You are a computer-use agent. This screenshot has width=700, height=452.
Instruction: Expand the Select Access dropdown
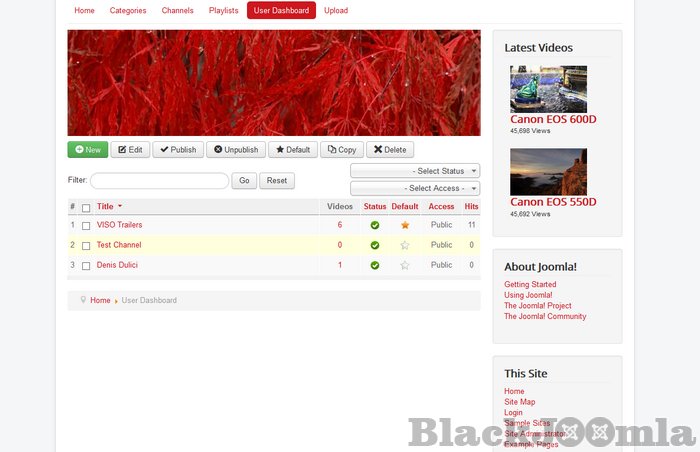[x=415, y=188]
